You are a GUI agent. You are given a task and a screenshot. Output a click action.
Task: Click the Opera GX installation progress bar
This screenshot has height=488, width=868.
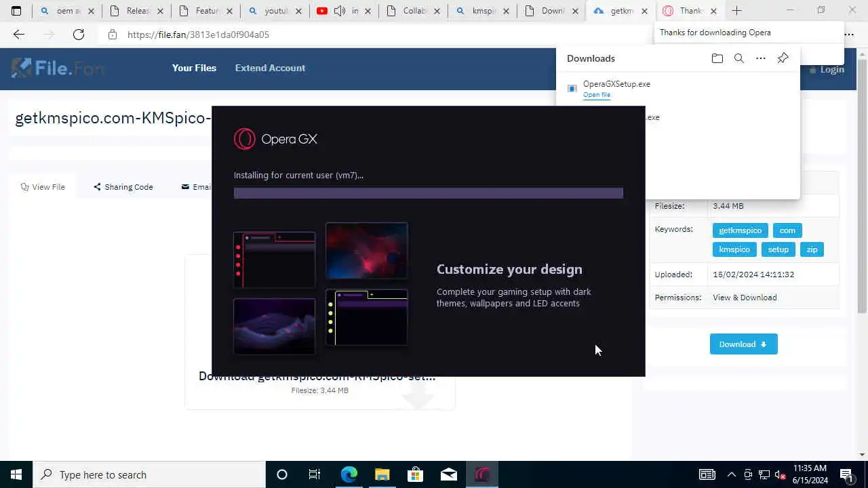click(429, 193)
